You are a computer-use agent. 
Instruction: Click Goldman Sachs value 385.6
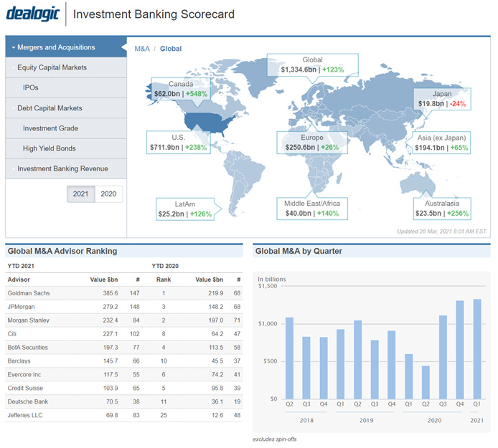[x=111, y=293]
